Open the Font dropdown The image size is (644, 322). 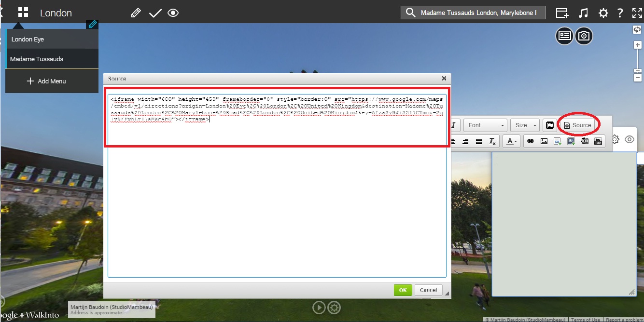[485, 125]
